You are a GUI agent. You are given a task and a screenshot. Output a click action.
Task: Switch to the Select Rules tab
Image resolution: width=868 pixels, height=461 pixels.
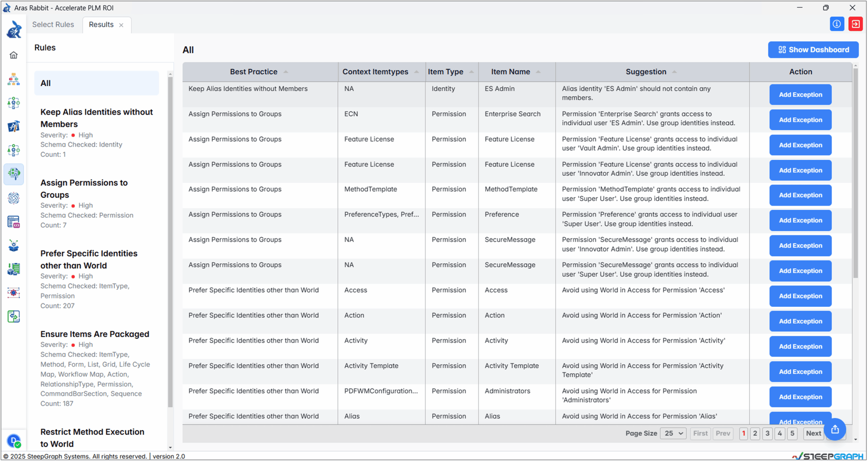pos(53,24)
